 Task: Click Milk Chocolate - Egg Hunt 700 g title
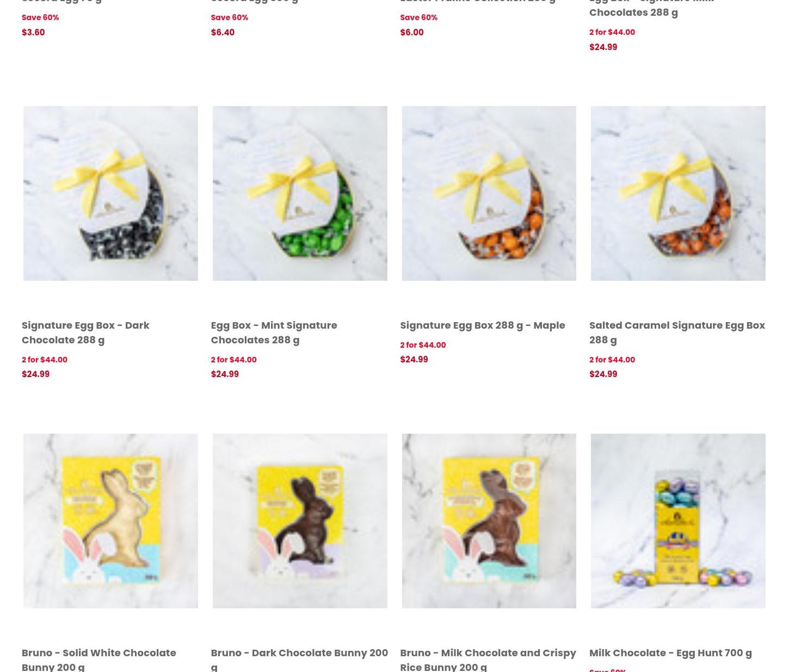click(x=670, y=652)
